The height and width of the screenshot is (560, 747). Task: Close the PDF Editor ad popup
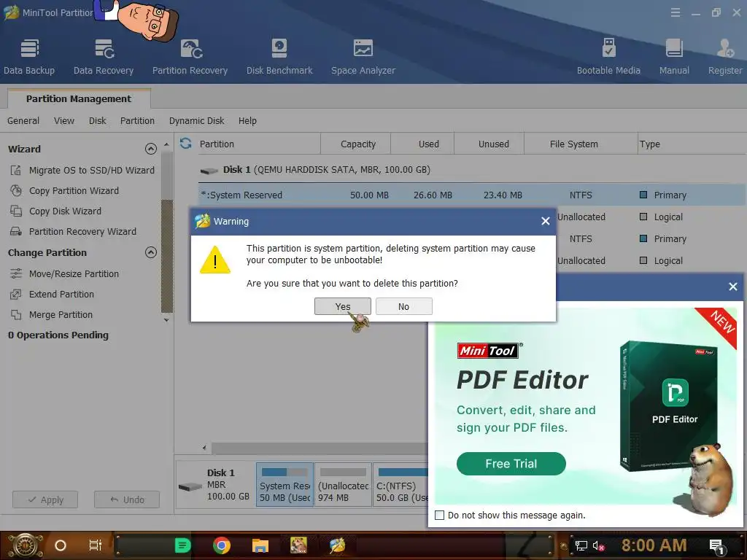pos(732,287)
